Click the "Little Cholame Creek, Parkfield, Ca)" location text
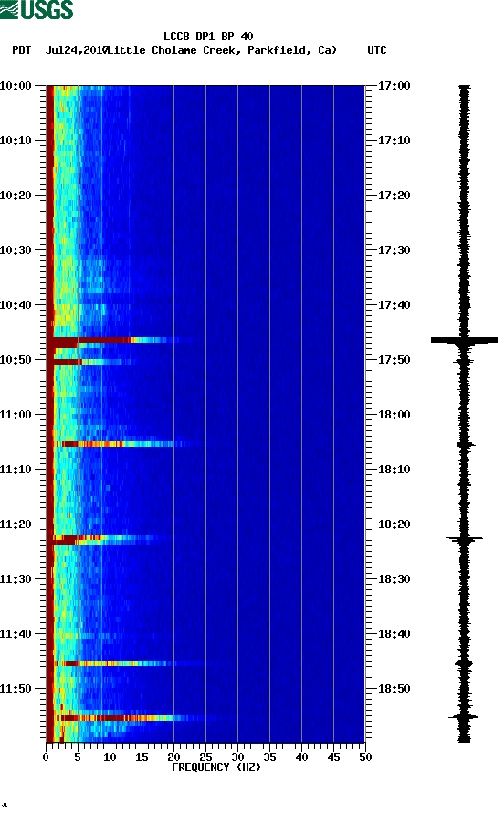This screenshot has height=815, width=504. [223, 50]
